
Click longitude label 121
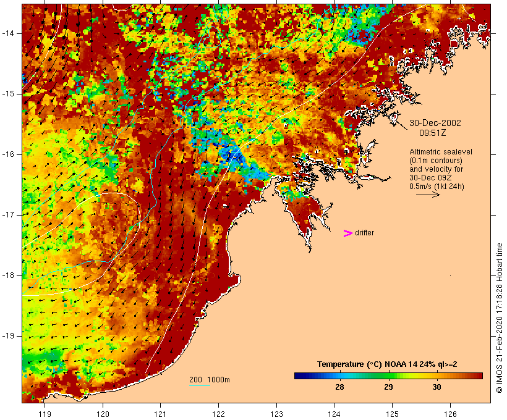tap(160, 414)
